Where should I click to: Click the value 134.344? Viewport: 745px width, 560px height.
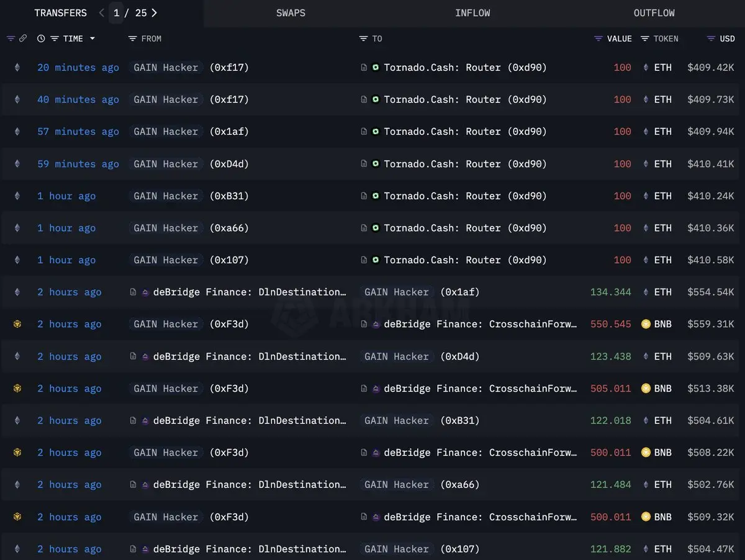pos(611,292)
